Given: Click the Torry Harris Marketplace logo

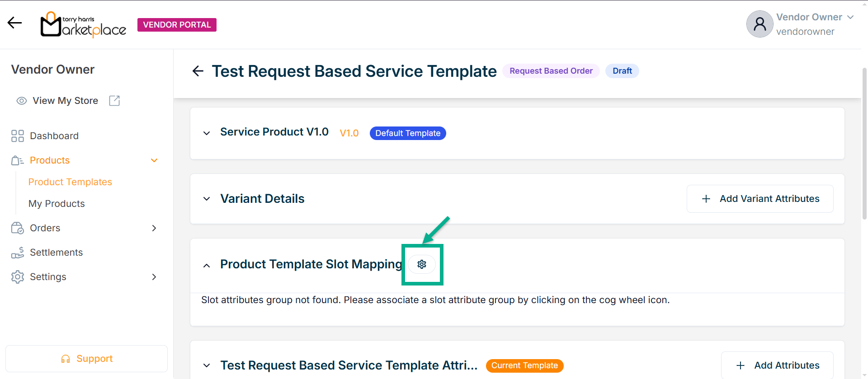Looking at the screenshot, I should tap(84, 24).
